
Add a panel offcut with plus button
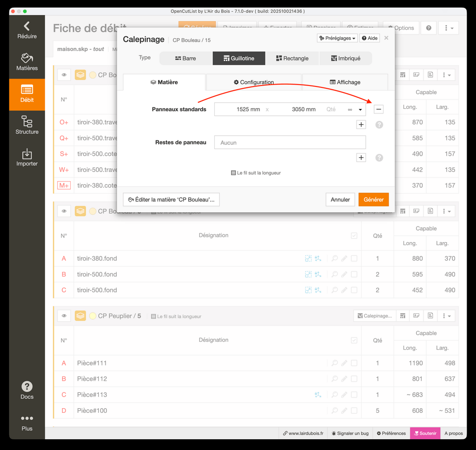(x=361, y=158)
